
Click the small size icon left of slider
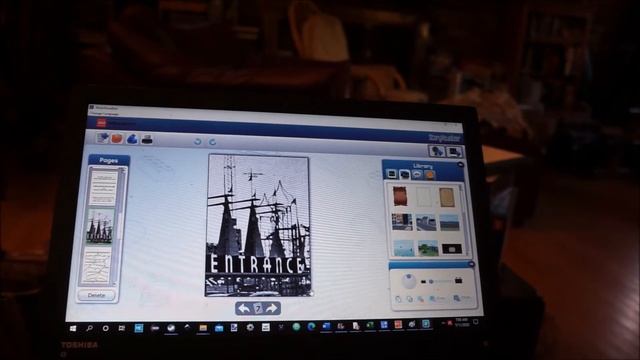click(x=423, y=282)
